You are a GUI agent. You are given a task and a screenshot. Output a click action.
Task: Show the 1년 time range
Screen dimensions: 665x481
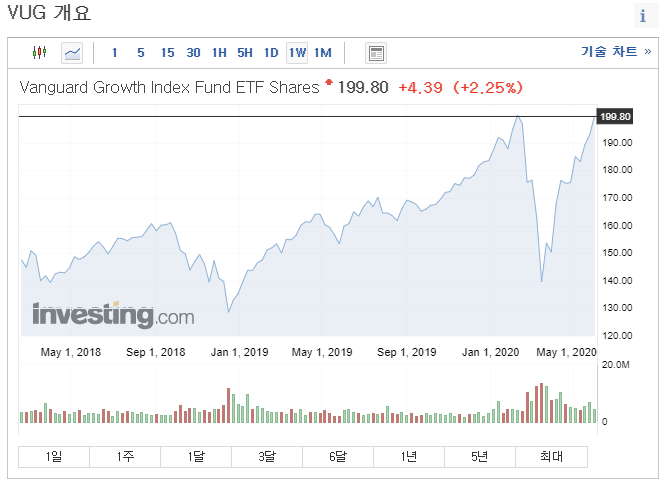(x=409, y=457)
